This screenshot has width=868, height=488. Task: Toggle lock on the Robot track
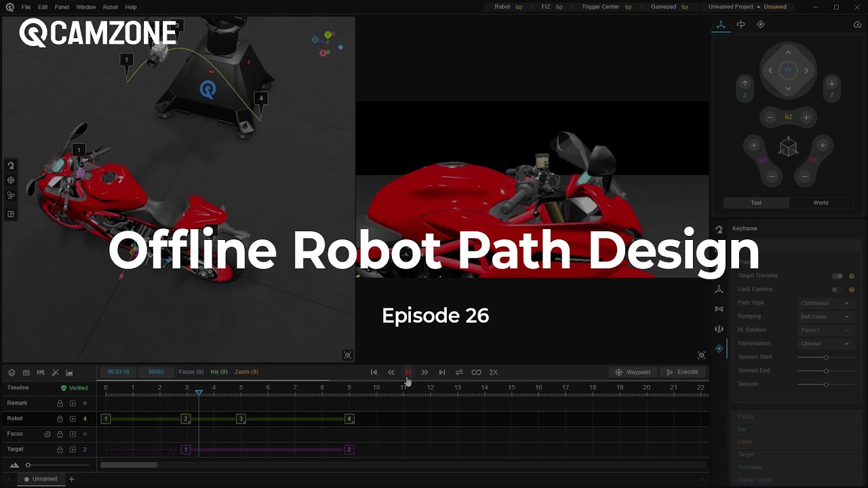pyautogui.click(x=60, y=419)
